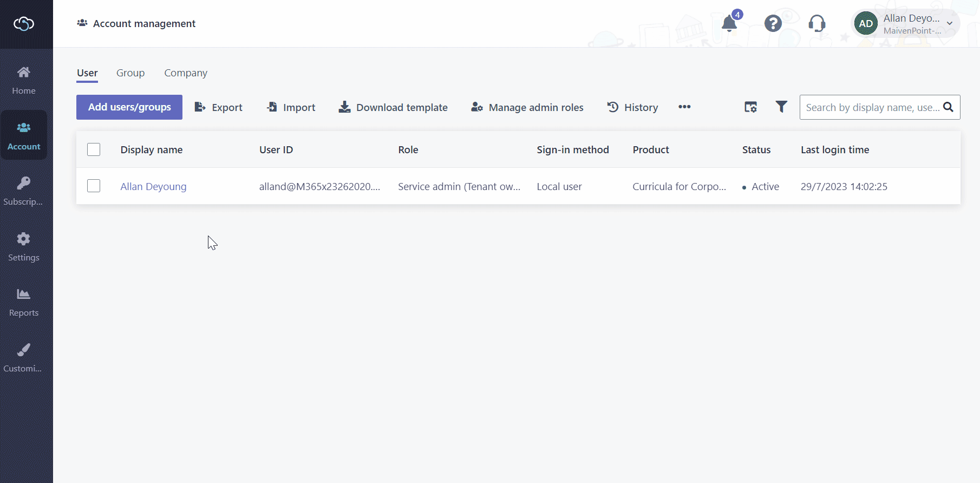Viewport: 980px width, 483px height.
Task: Switch to the User tab
Action: point(87,73)
